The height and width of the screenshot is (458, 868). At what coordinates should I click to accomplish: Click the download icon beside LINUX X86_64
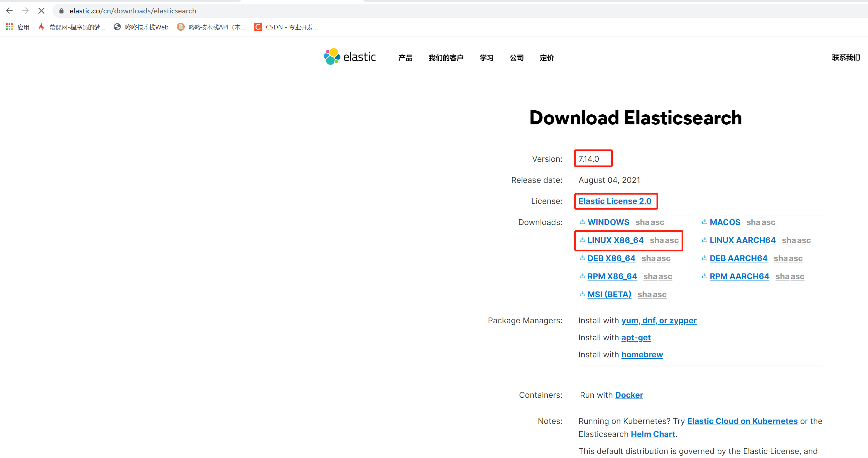click(x=582, y=240)
